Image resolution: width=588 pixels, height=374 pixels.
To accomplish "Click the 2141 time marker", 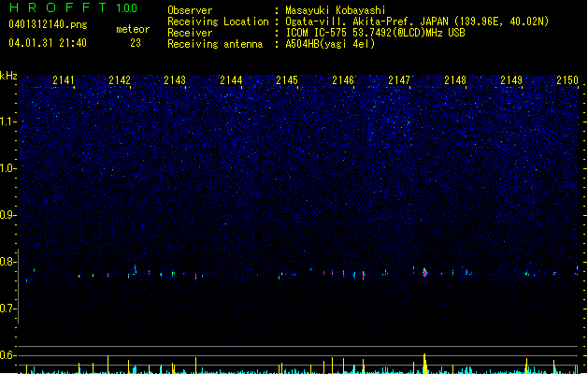I will point(64,80).
